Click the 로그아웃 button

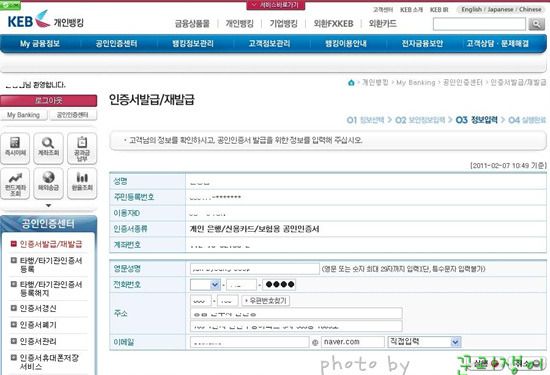[x=49, y=101]
